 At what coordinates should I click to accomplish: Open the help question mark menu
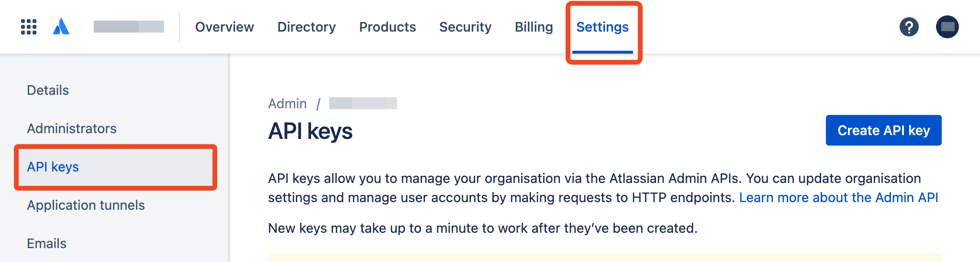point(909,27)
